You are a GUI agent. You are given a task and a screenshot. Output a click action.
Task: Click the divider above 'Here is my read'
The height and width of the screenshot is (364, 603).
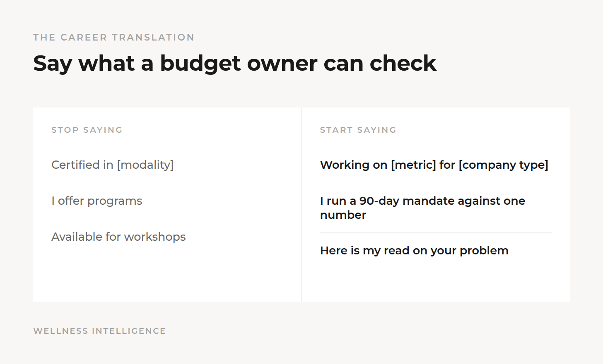(x=436, y=232)
